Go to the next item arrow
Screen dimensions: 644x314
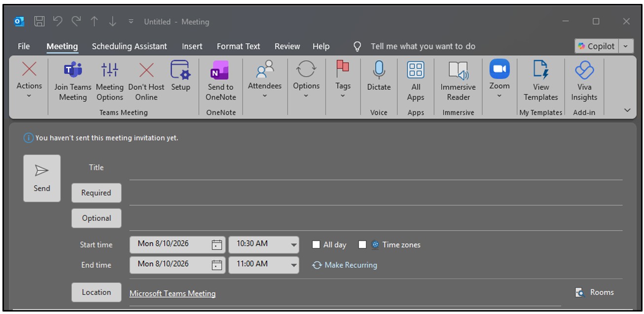[x=112, y=21]
